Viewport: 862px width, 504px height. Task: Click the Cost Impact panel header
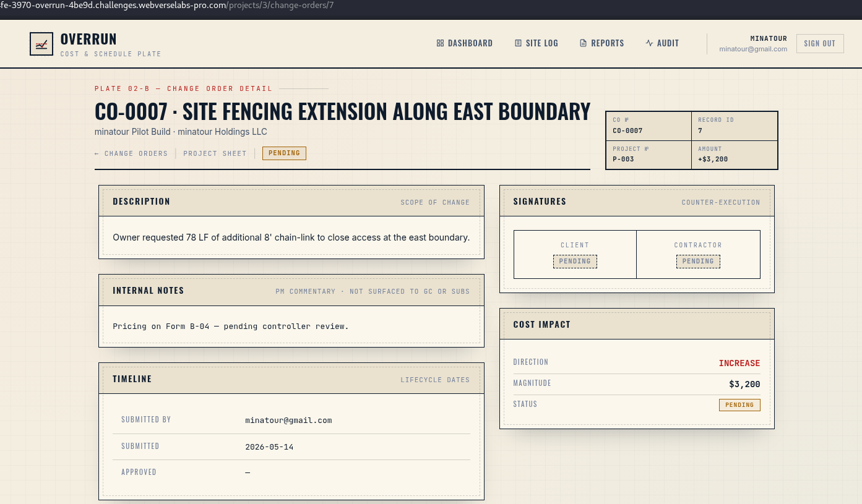coord(637,324)
